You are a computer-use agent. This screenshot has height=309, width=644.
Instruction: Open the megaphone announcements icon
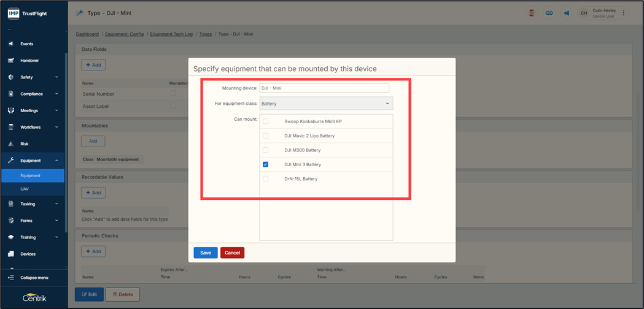pos(566,13)
